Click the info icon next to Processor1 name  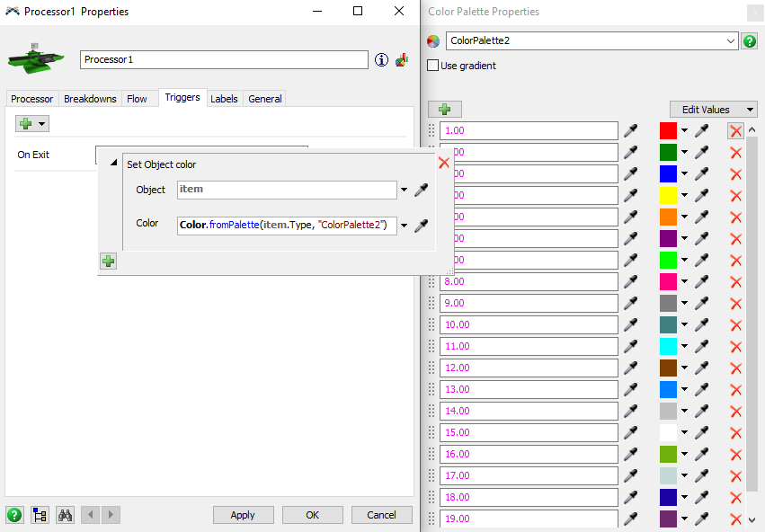381,60
